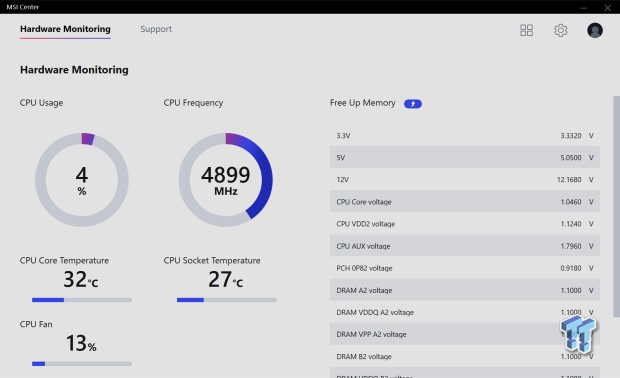This screenshot has height=378, width=620.
Task: Click the Hardware Monitoring page heading
Action: tap(74, 70)
